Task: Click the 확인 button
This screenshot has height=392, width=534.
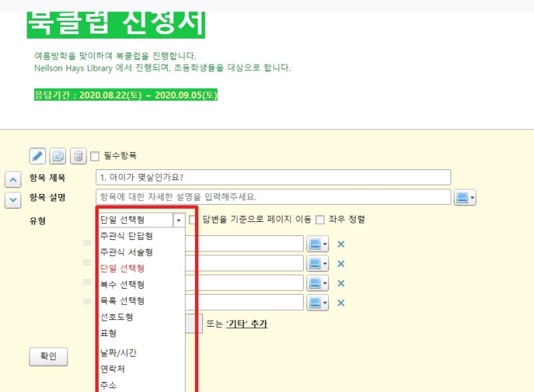Action: point(48,357)
